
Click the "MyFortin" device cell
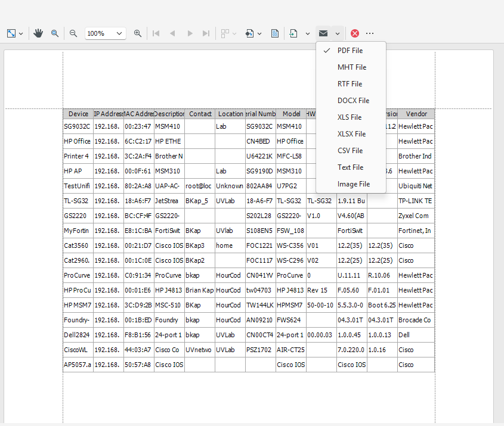[x=78, y=231]
